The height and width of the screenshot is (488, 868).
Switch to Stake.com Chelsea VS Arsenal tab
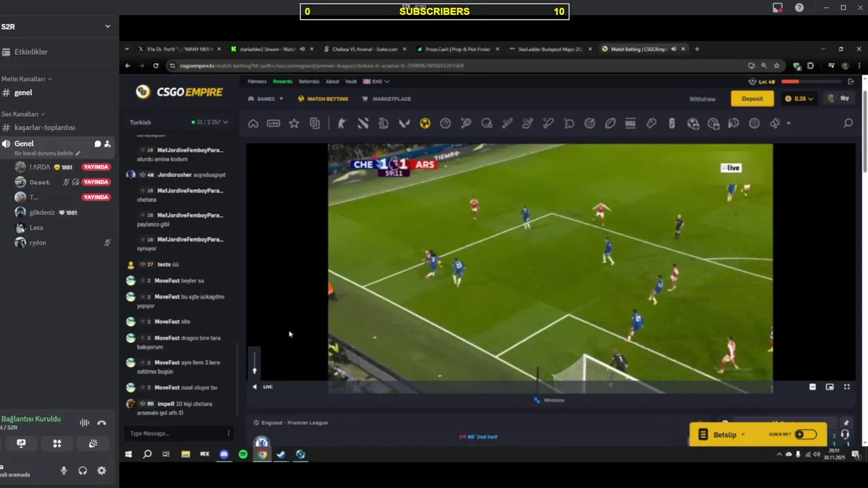(x=366, y=49)
